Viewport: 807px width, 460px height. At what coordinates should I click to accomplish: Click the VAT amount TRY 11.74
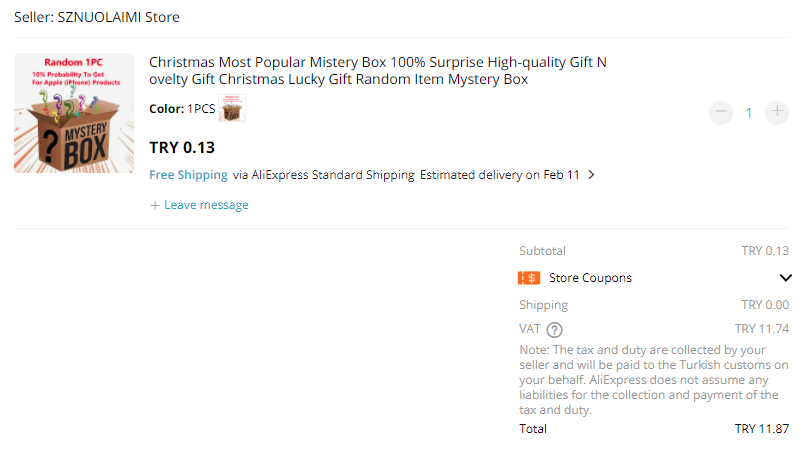(x=761, y=329)
